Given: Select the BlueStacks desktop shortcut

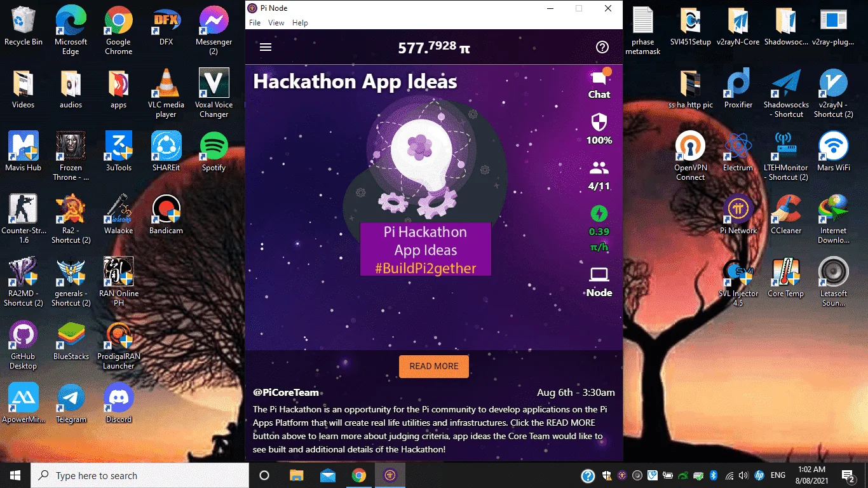Looking at the screenshot, I should pyautogui.click(x=71, y=341).
